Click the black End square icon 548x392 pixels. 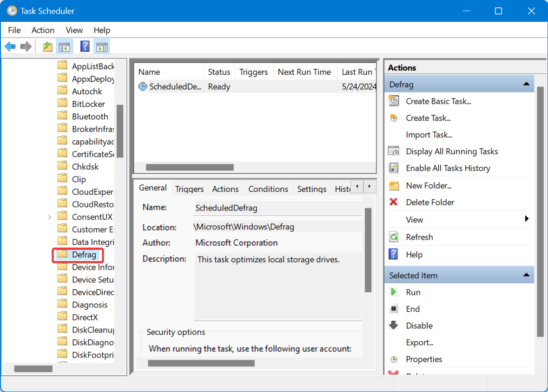(x=394, y=308)
